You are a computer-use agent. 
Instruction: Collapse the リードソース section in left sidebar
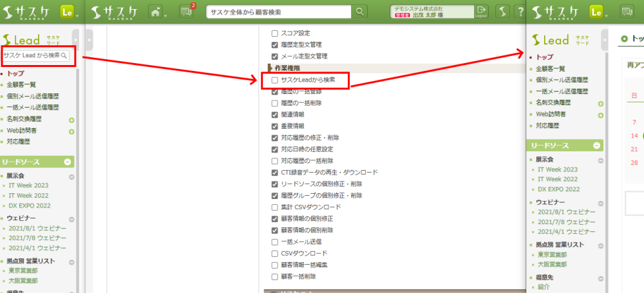point(69,162)
